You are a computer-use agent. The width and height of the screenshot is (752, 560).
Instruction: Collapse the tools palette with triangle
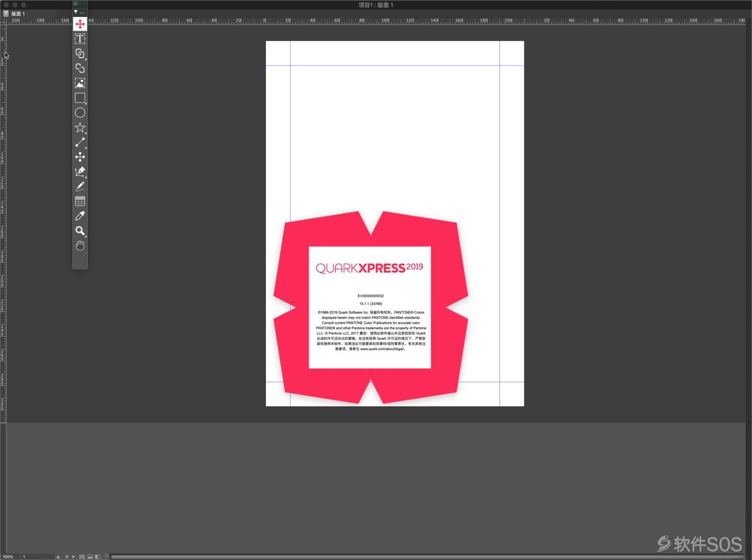click(76, 12)
